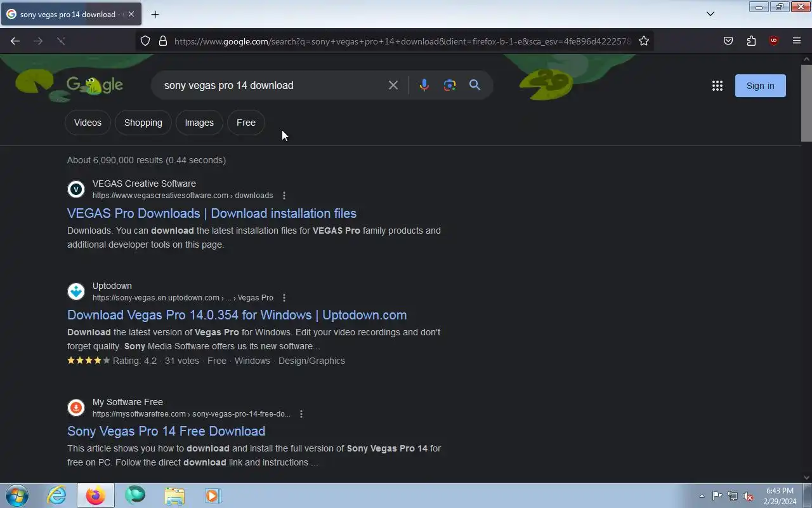Open VEGAS Pro Downloads result link
812x508 pixels.
pyautogui.click(x=212, y=213)
